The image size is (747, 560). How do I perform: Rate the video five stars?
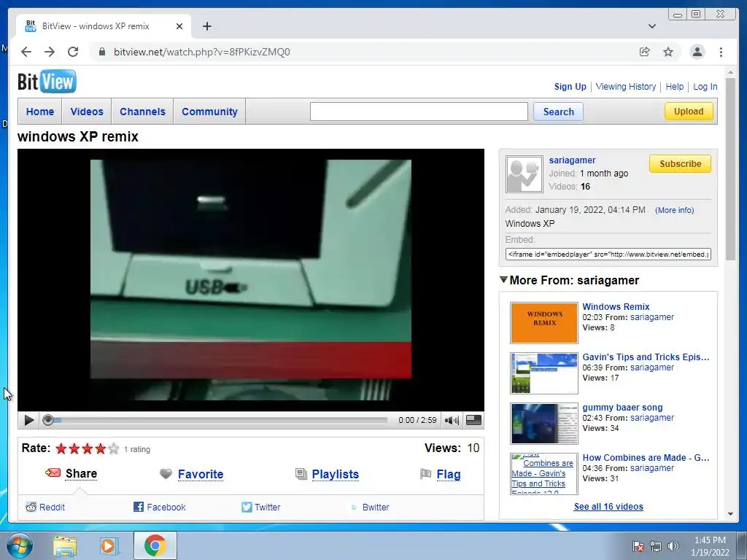[x=113, y=448]
